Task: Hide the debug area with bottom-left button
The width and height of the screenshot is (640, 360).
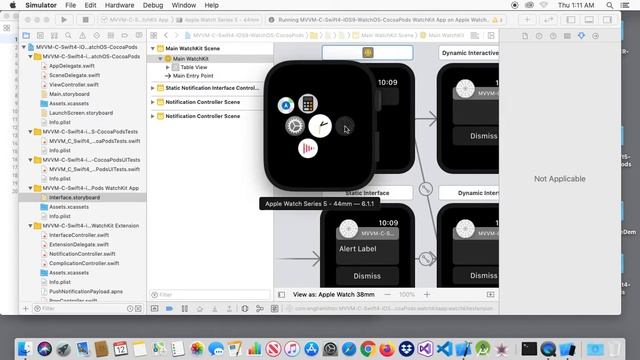Action: click(154, 309)
